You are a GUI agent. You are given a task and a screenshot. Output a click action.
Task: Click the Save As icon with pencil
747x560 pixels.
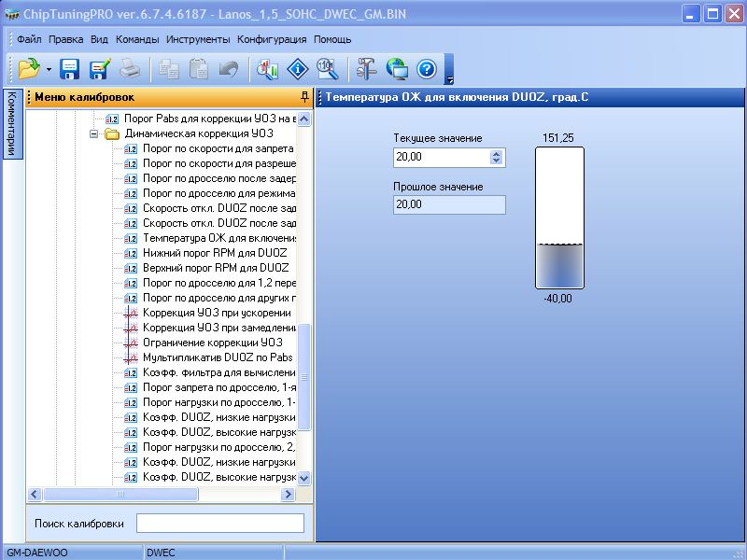pyautogui.click(x=100, y=68)
